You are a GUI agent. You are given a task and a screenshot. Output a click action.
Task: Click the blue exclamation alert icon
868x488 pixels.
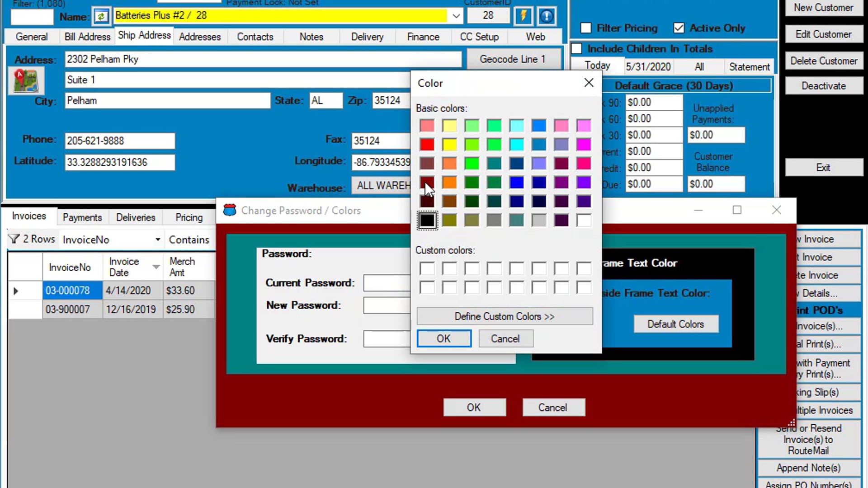[x=547, y=16]
